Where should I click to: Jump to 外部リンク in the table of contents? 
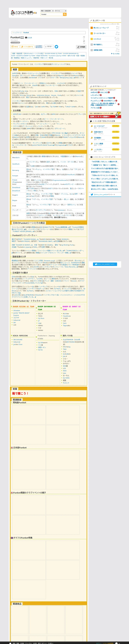44,58
